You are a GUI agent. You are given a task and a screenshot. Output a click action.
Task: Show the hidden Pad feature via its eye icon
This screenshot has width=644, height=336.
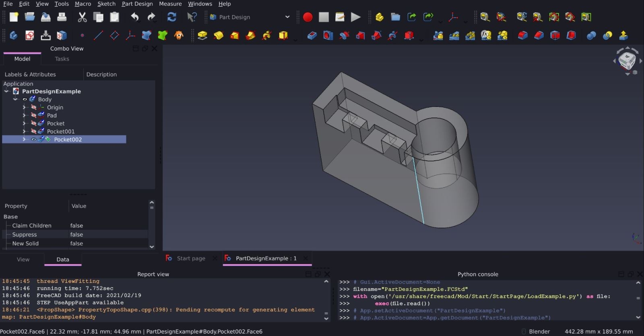click(x=34, y=115)
